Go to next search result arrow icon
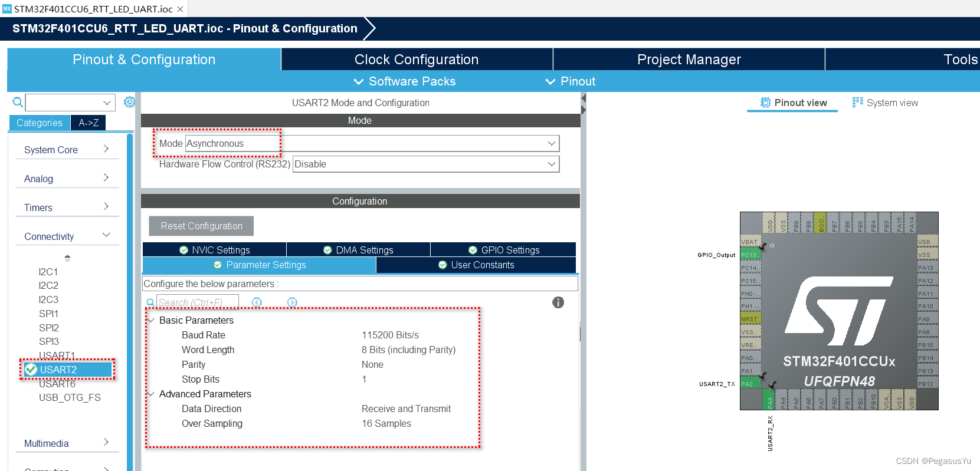The height and width of the screenshot is (471, 980). pos(292,302)
